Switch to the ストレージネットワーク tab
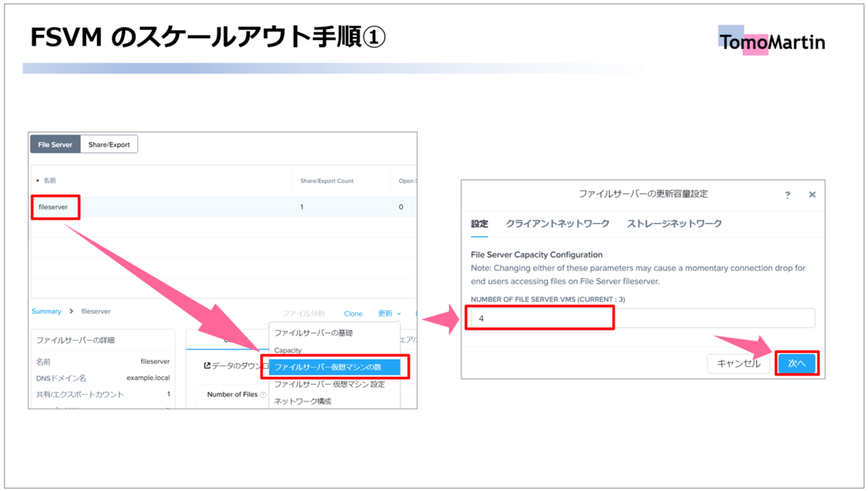 coord(674,224)
